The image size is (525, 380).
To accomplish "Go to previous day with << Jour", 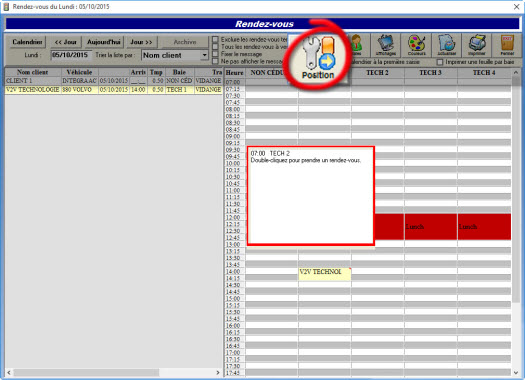I will (x=66, y=42).
